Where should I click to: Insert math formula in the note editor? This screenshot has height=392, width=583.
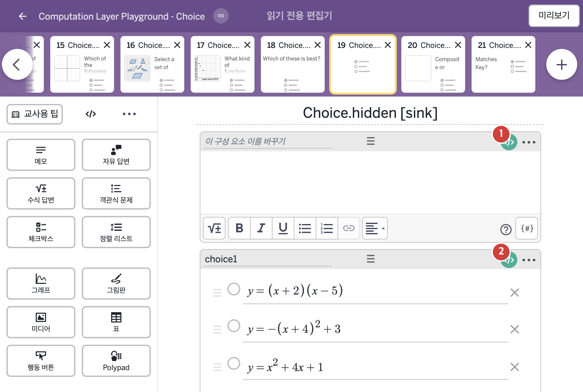tap(214, 228)
